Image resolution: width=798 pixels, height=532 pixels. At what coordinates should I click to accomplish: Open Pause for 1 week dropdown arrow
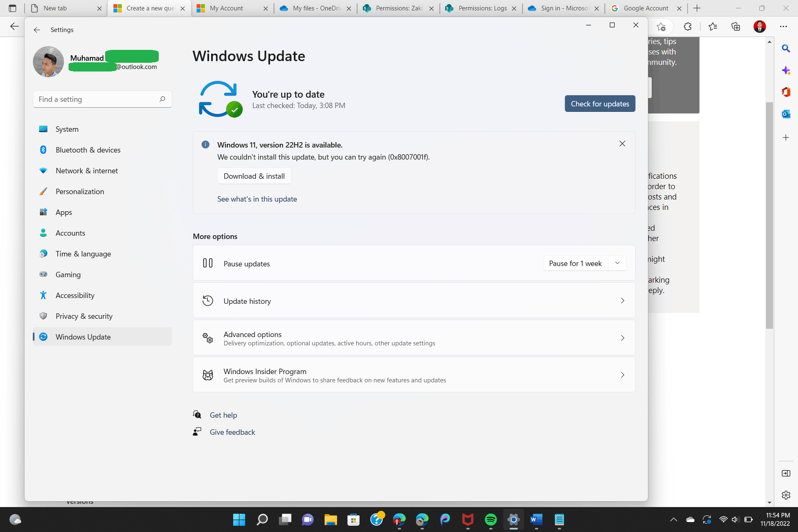coord(617,263)
